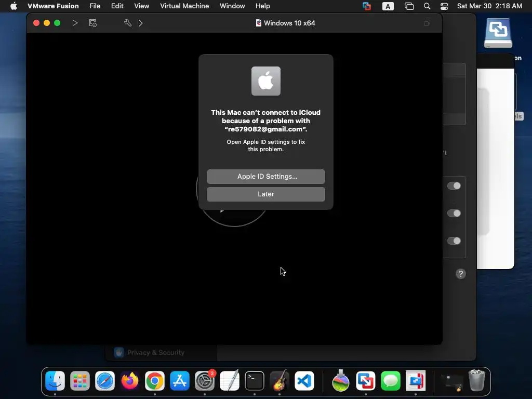Viewport: 532px width, 399px height.
Task: Open Messages from the Dock
Action: tap(391, 381)
